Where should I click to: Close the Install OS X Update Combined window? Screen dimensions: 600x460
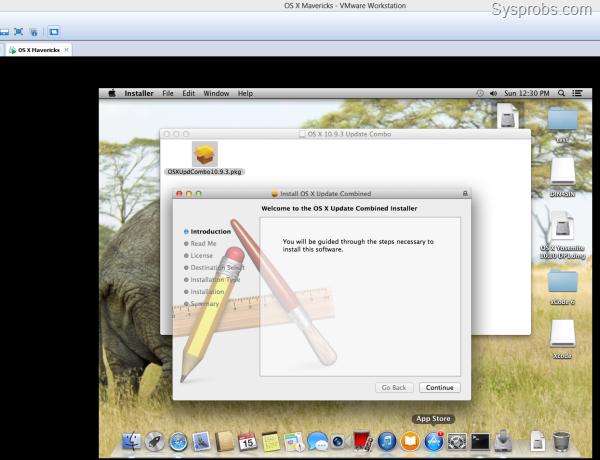click(x=179, y=194)
